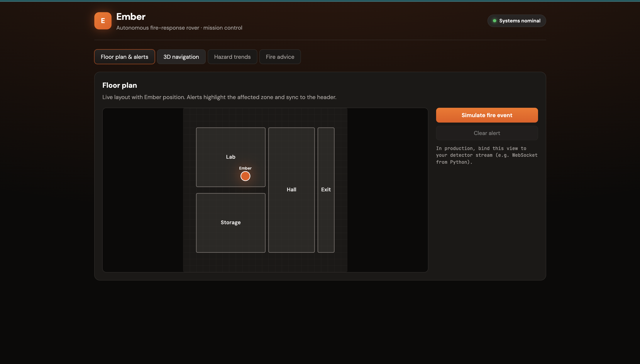The image size is (640, 364).
Task: Click the Ember rover position marker
Action: [x=245, y=176]
